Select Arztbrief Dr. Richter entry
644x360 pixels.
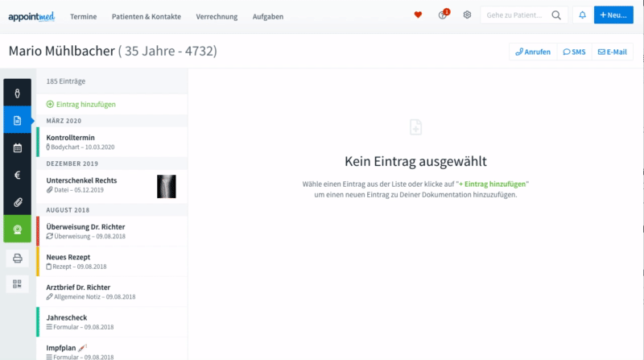point(112,292)
